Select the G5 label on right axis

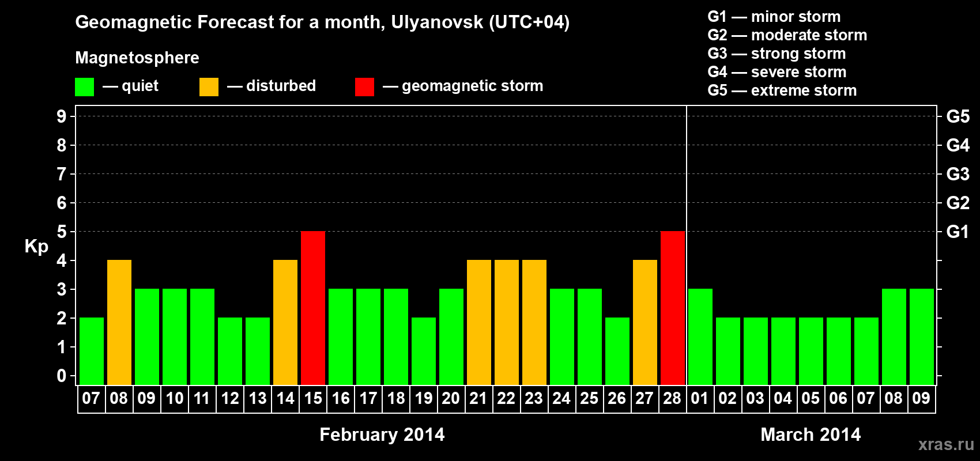[958, 116]
